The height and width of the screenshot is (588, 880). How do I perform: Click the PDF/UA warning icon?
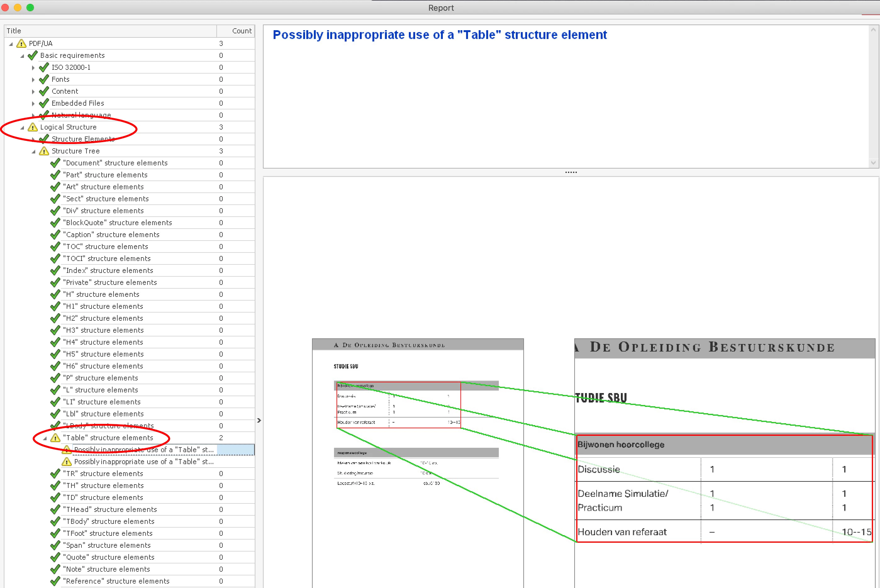tap(21, 43)
